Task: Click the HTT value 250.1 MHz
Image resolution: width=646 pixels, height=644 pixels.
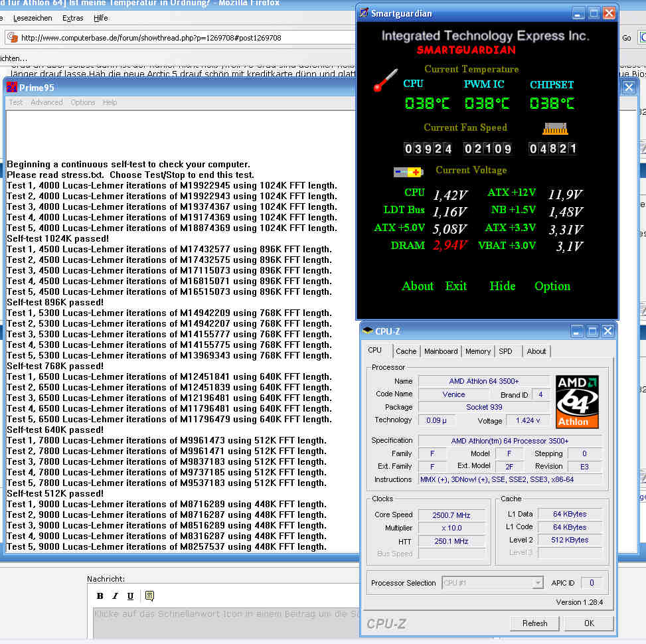Action: [x=451, y=541]
